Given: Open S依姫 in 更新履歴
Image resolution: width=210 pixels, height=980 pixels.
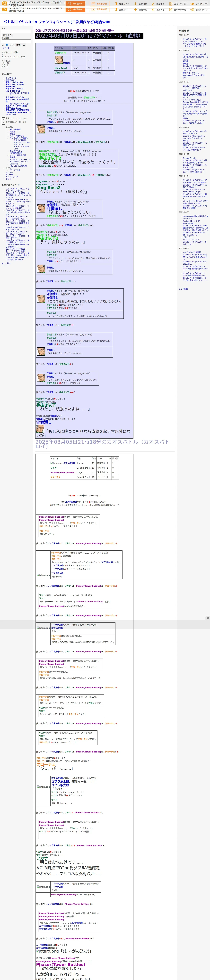Looking at the screenshot, I should pyautogui.click(x=185, y=118).
